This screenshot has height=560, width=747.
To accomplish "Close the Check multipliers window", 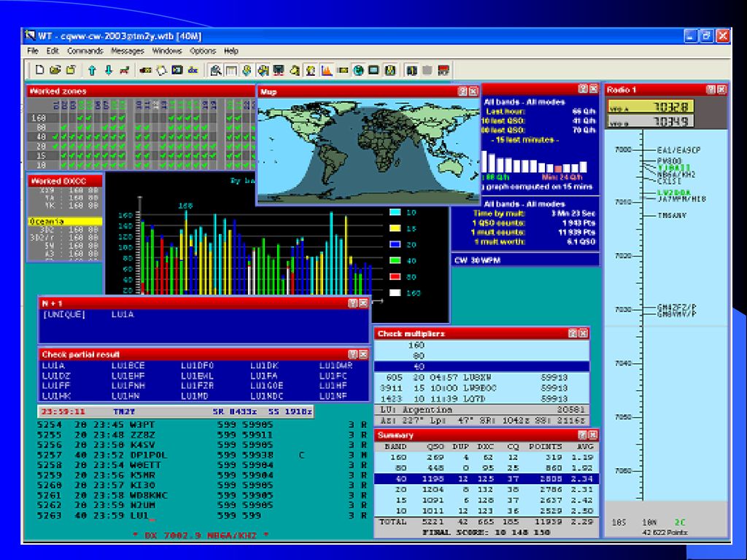I will pos(583,333).
